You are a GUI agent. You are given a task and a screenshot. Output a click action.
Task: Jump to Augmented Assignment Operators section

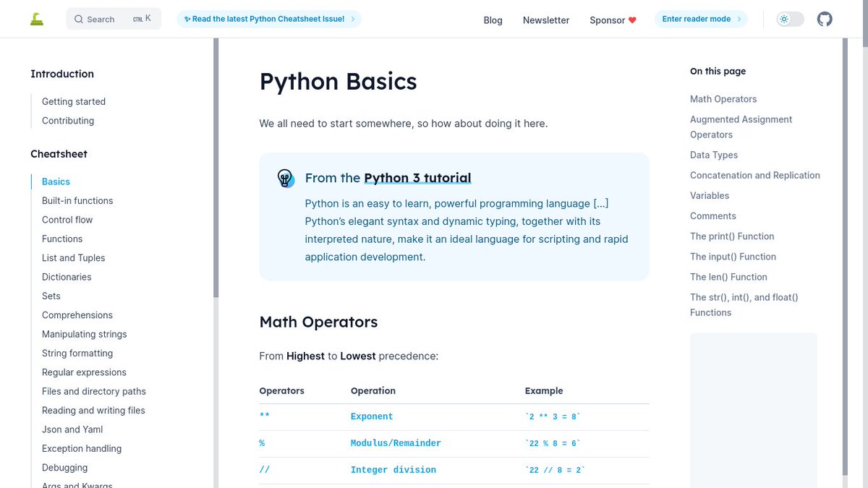(x=741, y=127)
